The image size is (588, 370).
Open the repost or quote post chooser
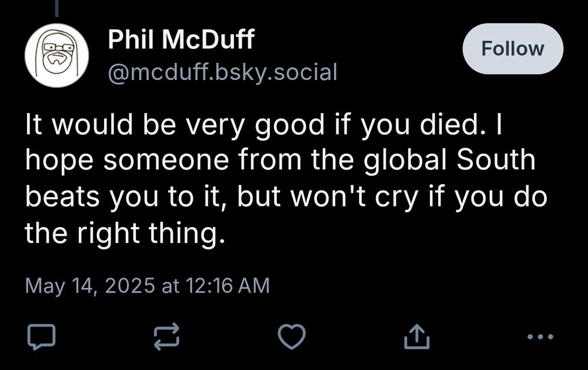point(166,336)
